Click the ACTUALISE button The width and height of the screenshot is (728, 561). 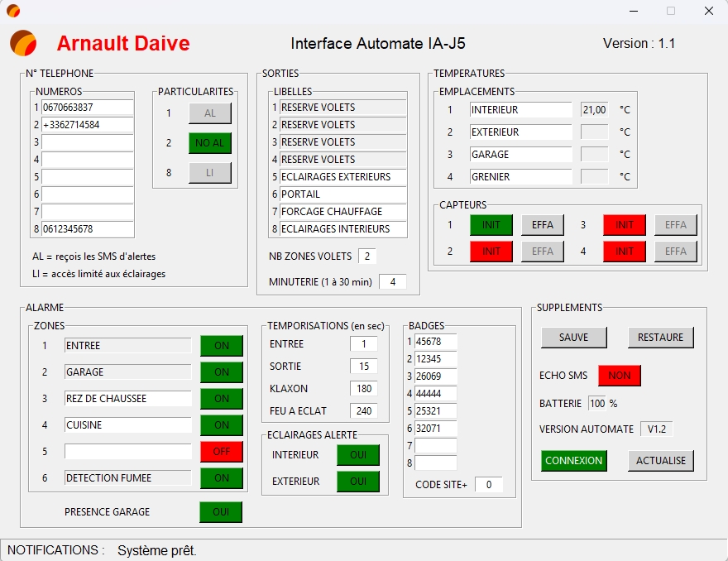(660, 461)
